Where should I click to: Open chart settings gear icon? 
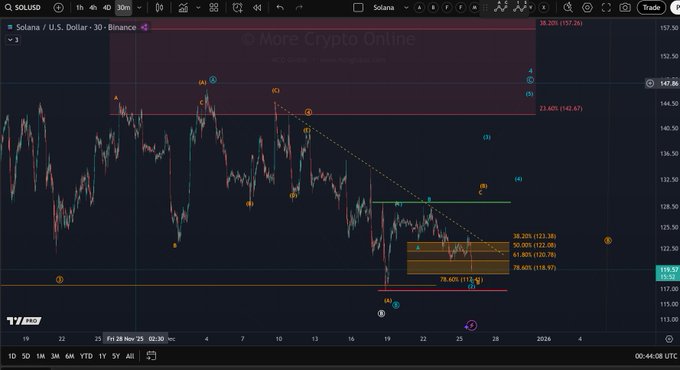587,7
